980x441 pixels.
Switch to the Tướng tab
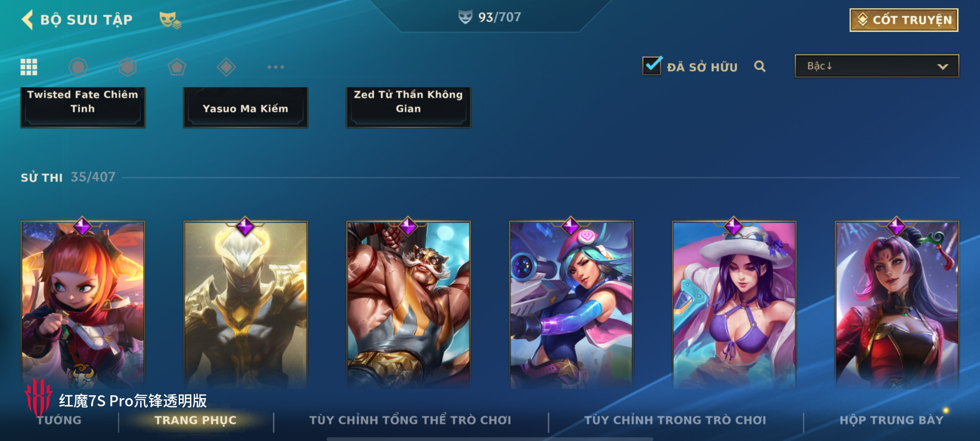point(59,420)
